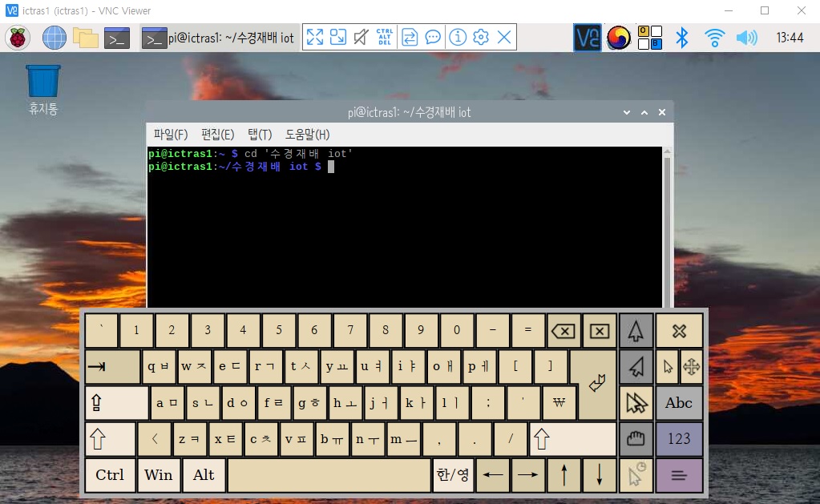Open the Bluetooth tray menu
The width and height of the screenshot is (820, 504).
coord(681,38)
